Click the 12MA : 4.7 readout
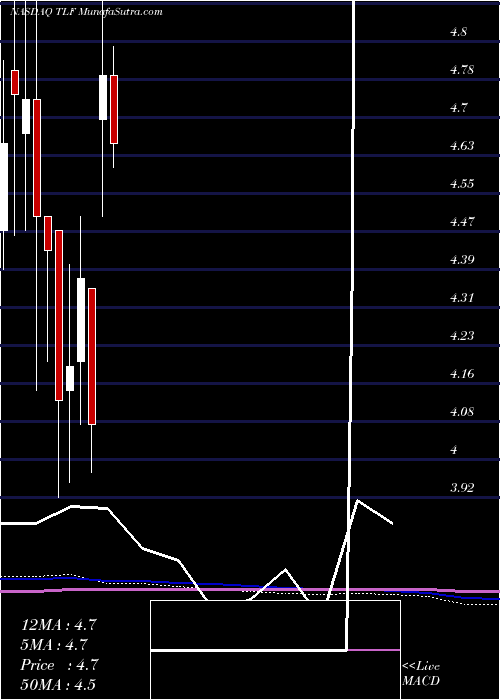Viewport: 500px width, 700px height. click(x=58, y=625)
